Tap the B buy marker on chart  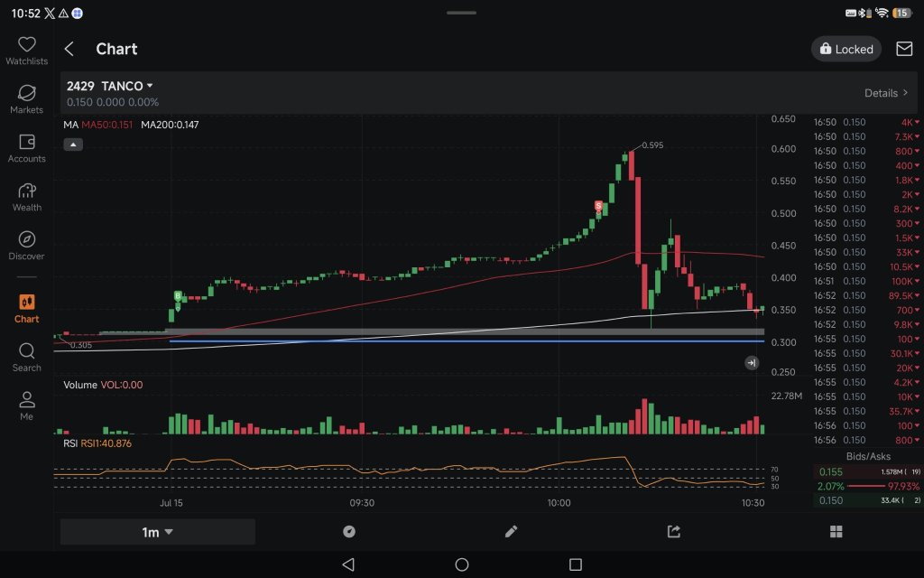178,295
